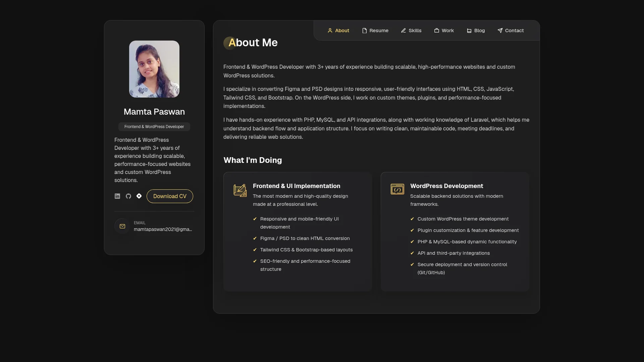The width and height of the screenshot is (644, 362).
Task: Switch to the About tab
Action: [338, 31]
